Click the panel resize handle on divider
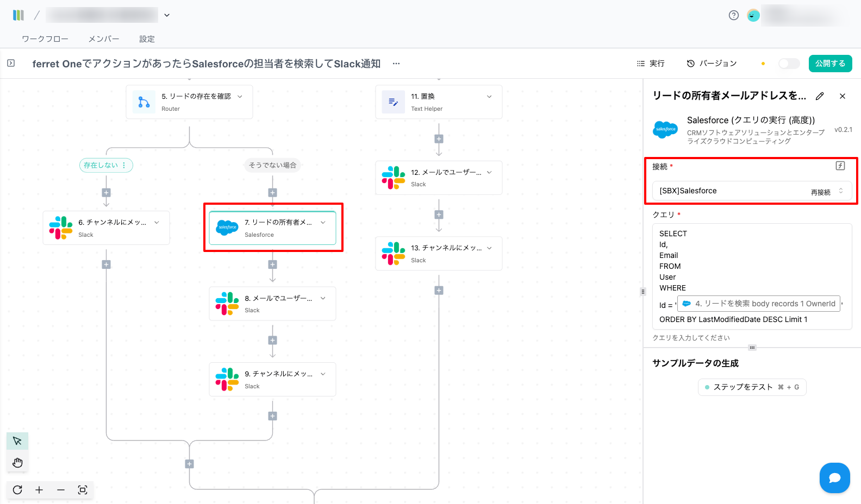This screenshot has height=504, width=861. coord(643,292)
